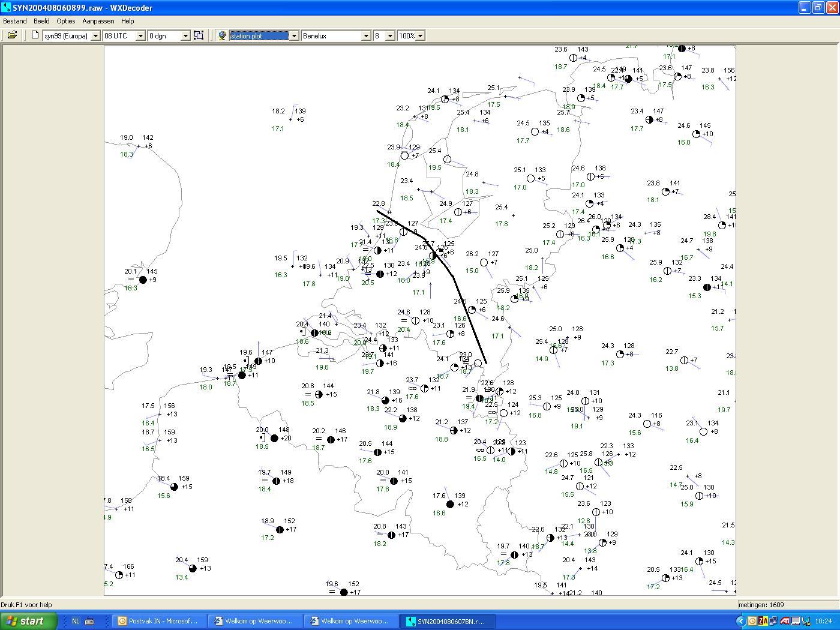Expand the syn99 (Europa) dropdown
Screen dimensions: 840x630
pyautogui.click(x=95, y=36)
